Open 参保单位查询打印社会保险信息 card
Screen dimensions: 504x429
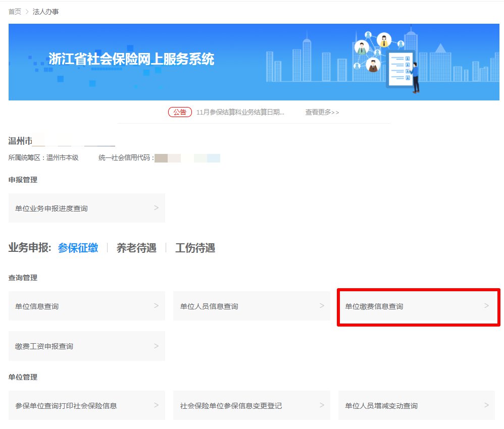66,406
